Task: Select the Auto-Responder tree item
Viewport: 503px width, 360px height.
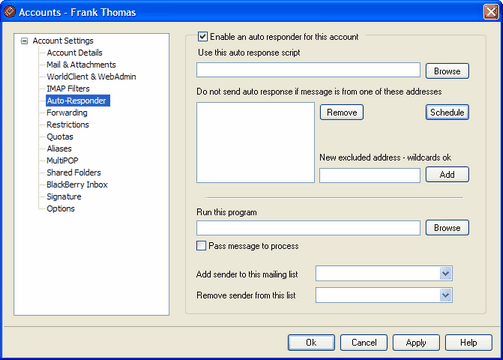Action: coord(78,101)
